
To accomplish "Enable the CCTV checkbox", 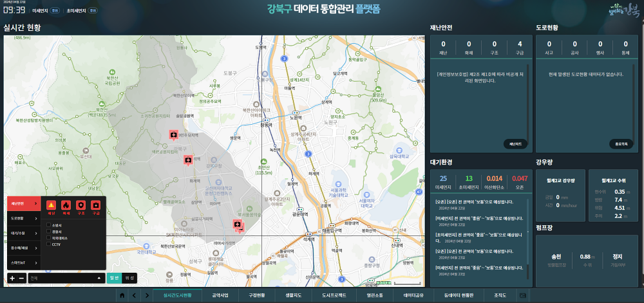I will click(48, 244).
